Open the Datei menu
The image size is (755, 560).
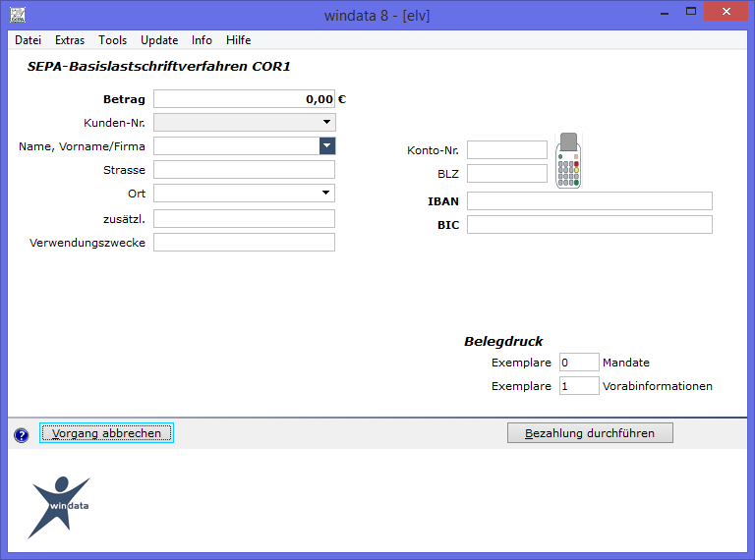point(28,40)
